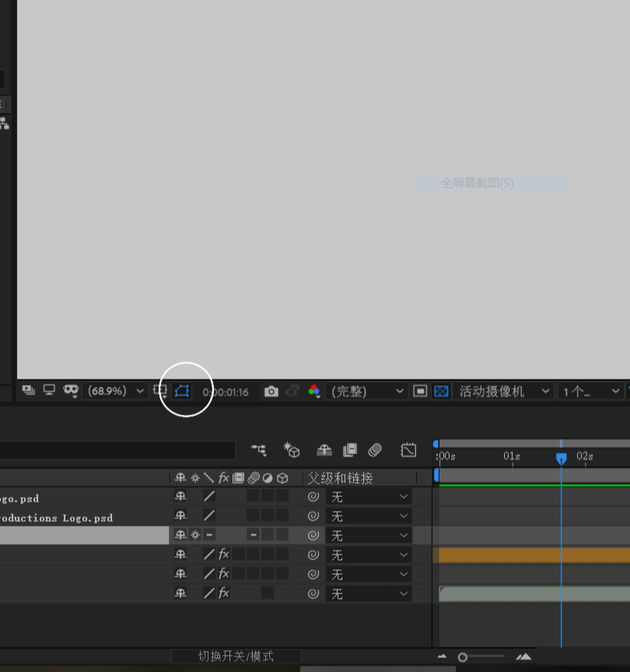The width and height of the screenshot is (630, 672).
Task: Enable the Graph Editor
Action: pos(408,450)
